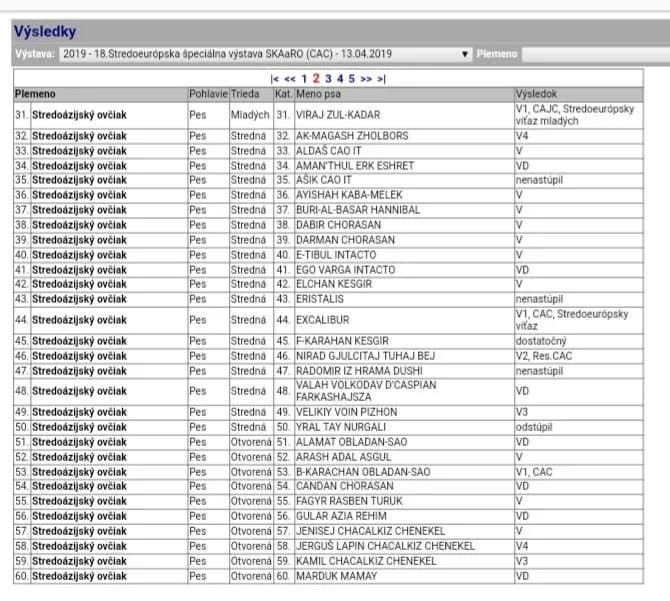Select dog name JENISEJ CHACALKIZ CHENEKEL
The image size is (670, 601).
tap(370, 531)
